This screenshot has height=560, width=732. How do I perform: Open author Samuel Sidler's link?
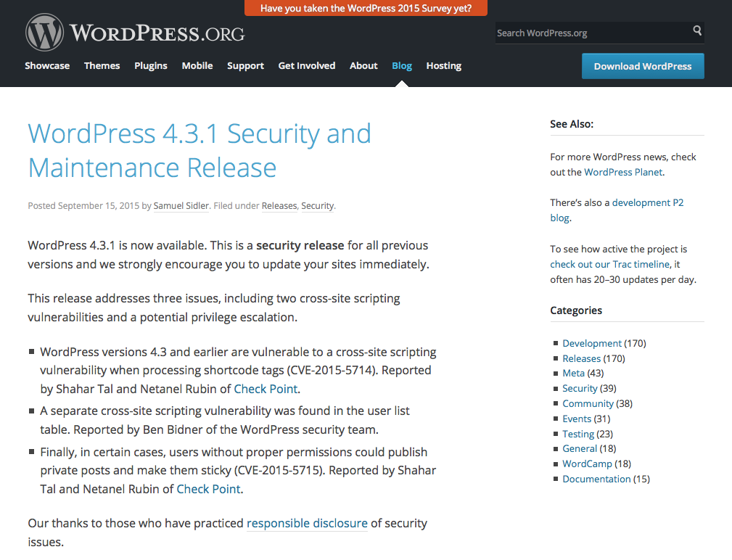click(181, 206)
